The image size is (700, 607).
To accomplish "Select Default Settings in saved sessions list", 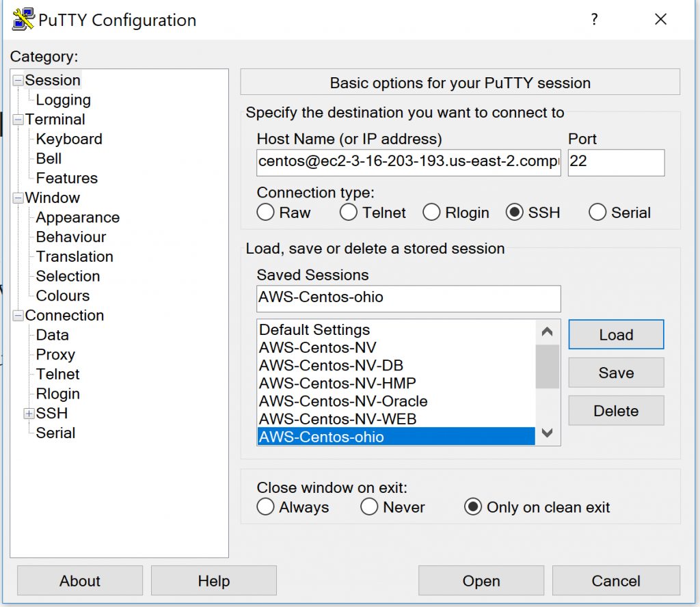I will pos(396,330).
